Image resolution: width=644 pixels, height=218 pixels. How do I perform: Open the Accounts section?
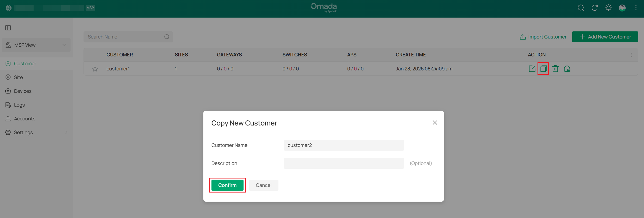pyautogui.click(x=24, y=118)
